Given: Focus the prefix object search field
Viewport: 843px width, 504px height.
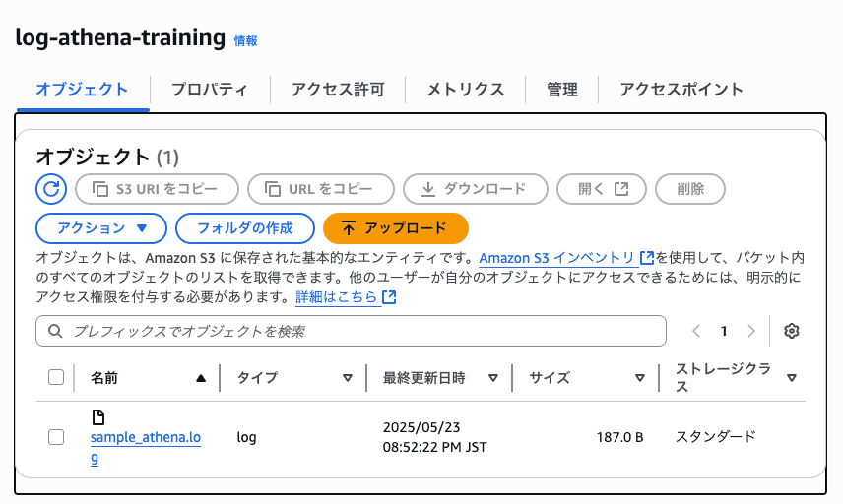Looking at the screenshot, I should pyautogui.click(x=351, y=331).
